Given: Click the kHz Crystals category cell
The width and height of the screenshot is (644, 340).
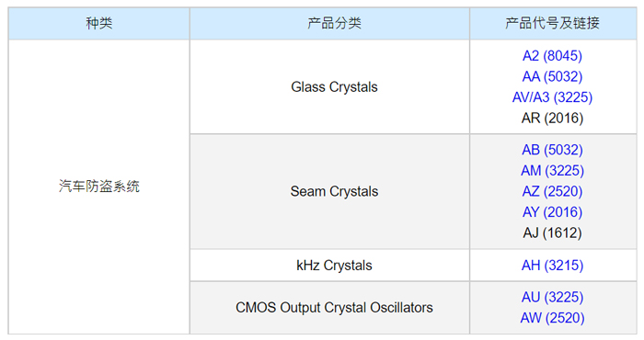Looking at the screenshot, I should click(329, 266).
